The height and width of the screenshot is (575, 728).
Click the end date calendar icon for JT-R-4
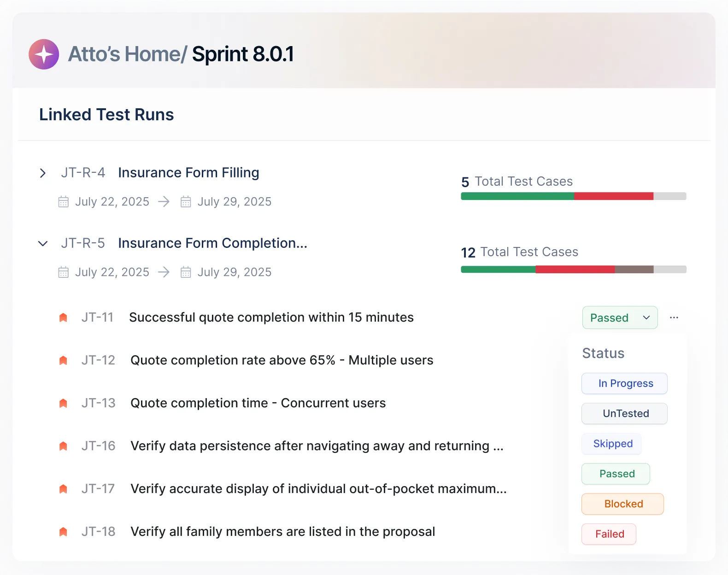(186, 202)
